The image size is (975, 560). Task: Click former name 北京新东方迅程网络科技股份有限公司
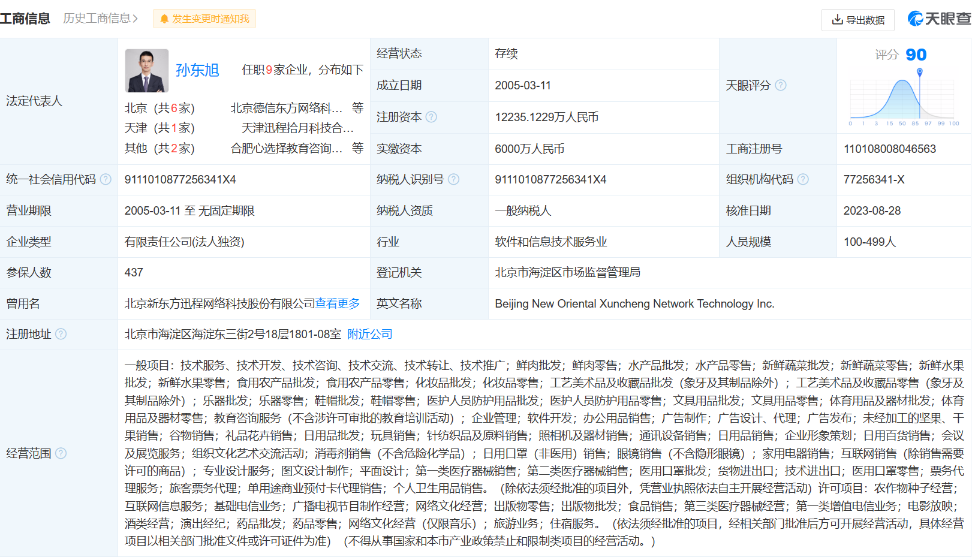(220, 303)
